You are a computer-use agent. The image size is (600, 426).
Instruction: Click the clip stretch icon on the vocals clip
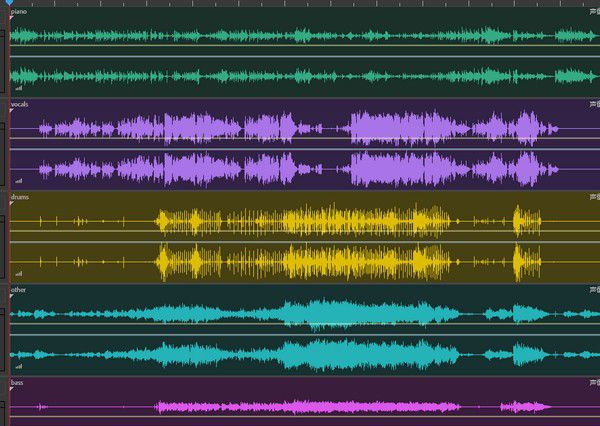595,104
